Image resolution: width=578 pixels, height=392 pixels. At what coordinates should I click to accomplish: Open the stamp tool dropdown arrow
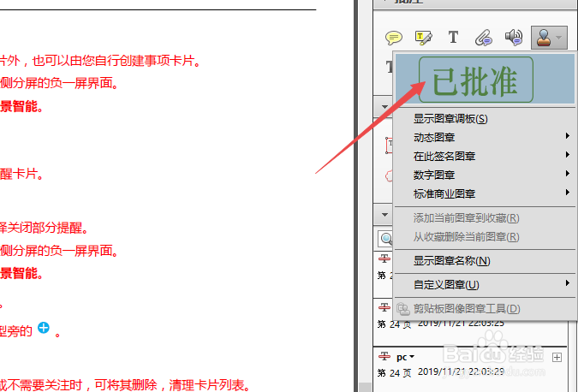[x=558, y=37]
